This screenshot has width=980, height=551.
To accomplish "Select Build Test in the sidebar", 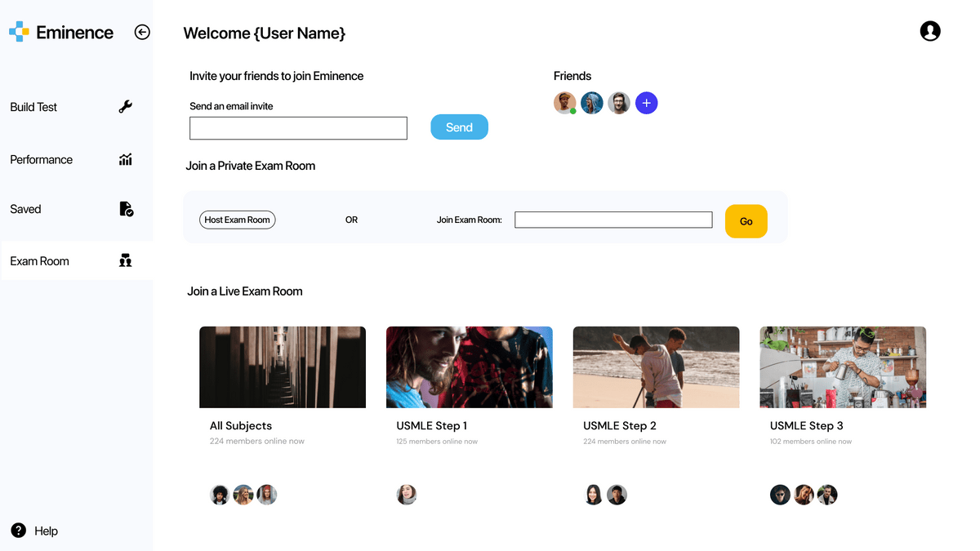I will (33, 107).
